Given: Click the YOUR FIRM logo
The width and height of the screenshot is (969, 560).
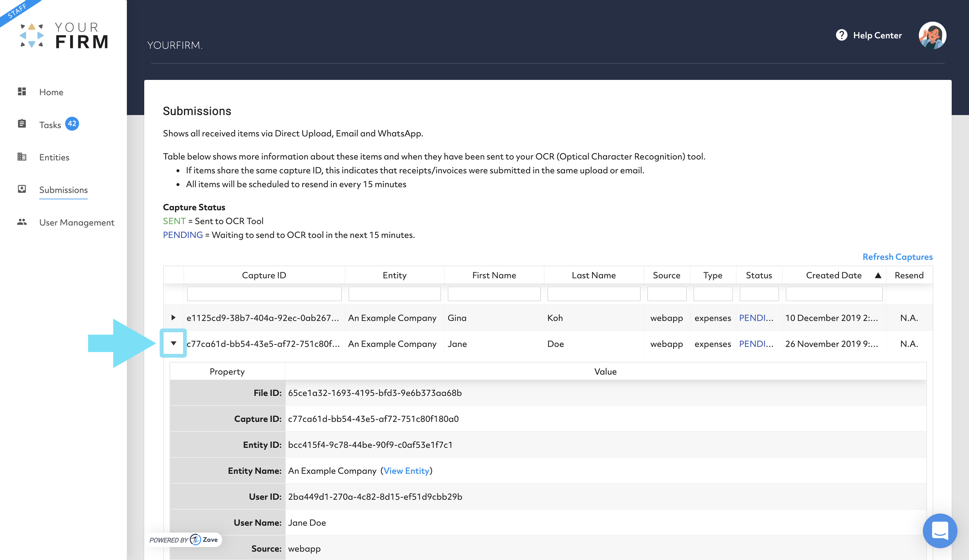Looking at the screenshot, I should [x=64, y=35].
